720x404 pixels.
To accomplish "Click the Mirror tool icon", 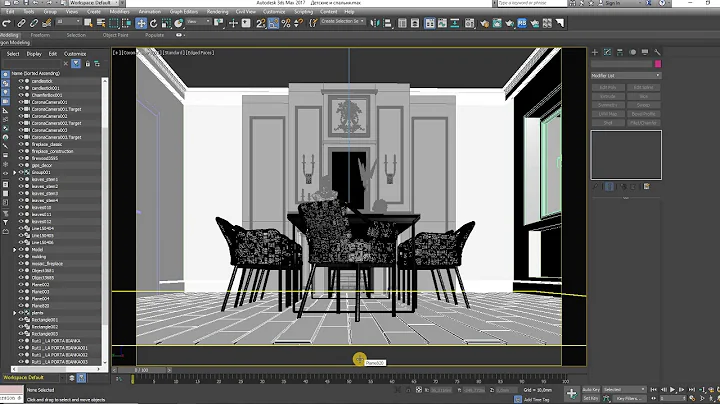I will point(375,23).
